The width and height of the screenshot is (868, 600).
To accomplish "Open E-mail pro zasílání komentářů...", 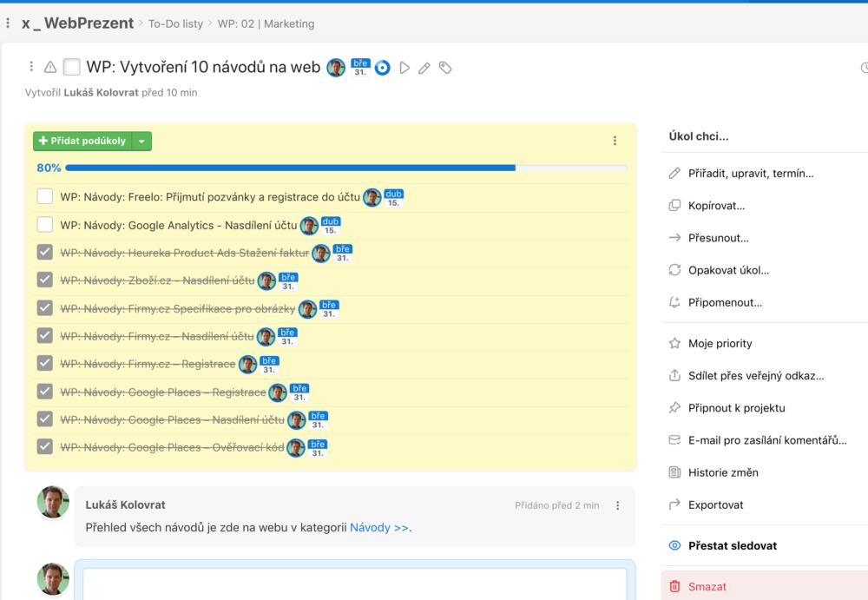I will [767, 440].
